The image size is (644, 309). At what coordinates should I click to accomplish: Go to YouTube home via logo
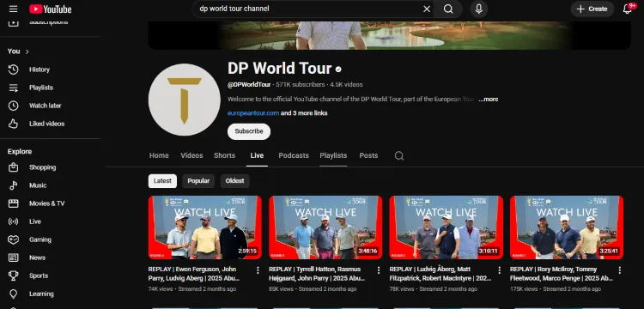pos(51,9)
